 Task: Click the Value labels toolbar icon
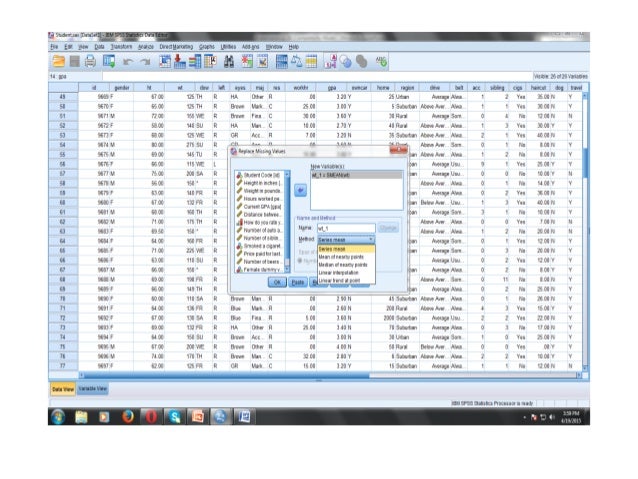point(330,61)
